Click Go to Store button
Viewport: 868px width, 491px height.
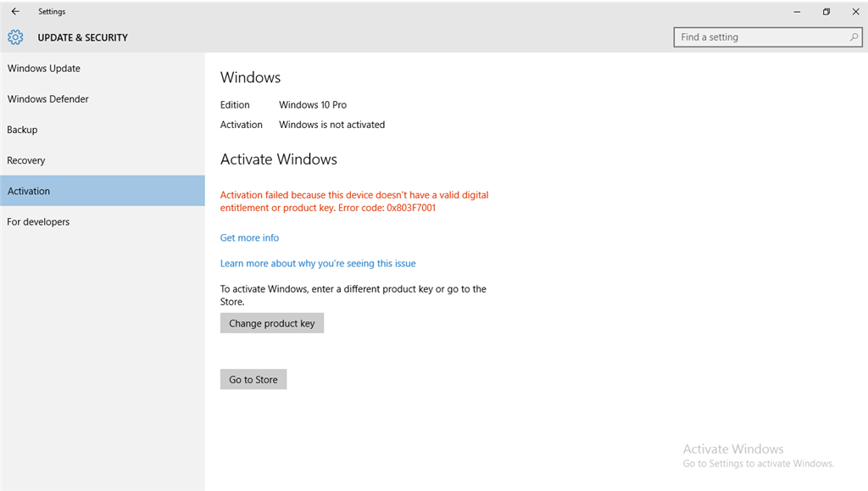click(x=253, y=379)
